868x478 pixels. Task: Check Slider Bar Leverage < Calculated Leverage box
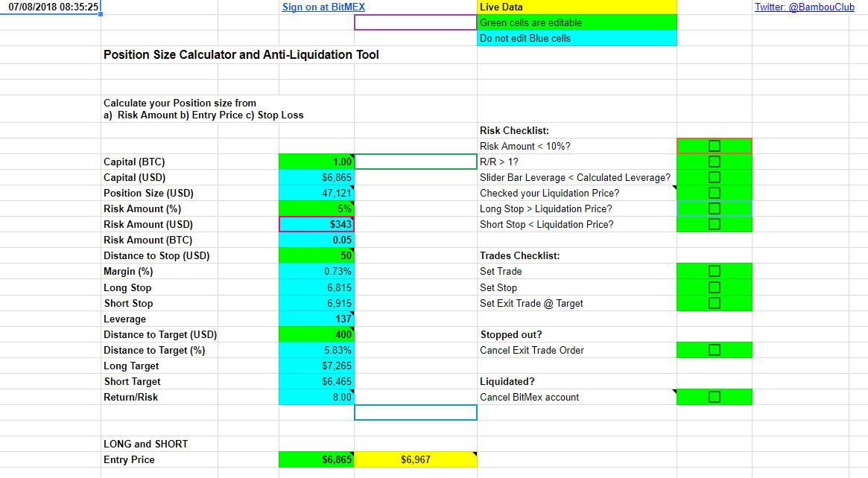point(714,177)
